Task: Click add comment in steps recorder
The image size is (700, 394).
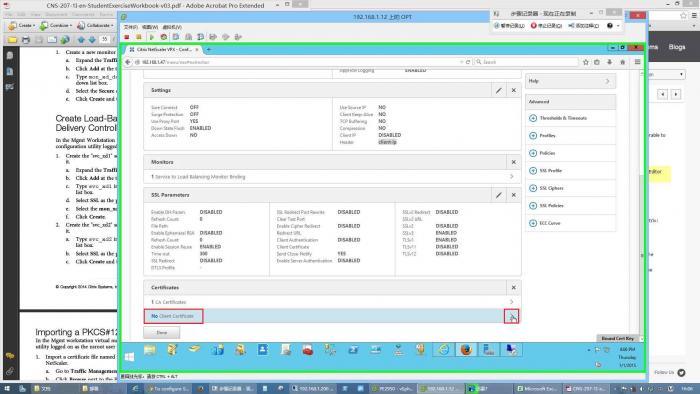Action: pyautogui.click(x=583, y=25)
